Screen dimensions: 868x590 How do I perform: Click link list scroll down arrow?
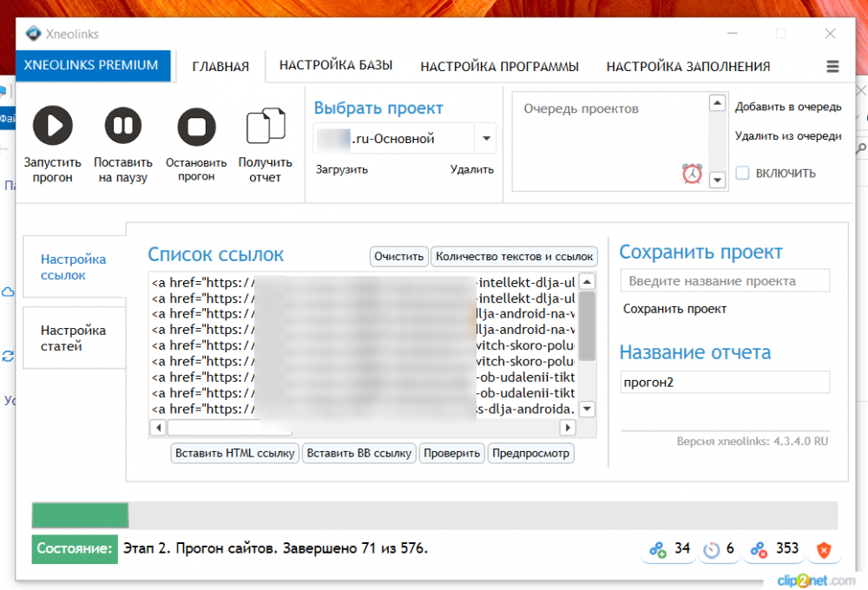(588, 409)
